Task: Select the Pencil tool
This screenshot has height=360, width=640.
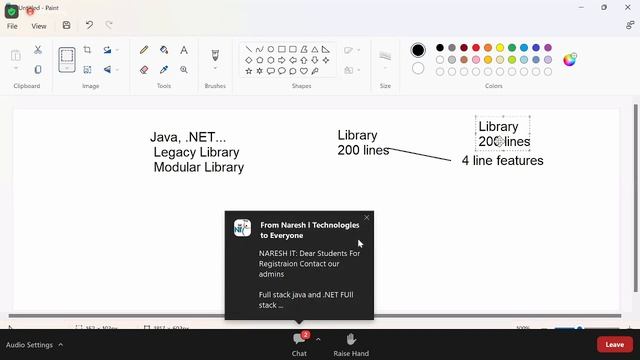Action: pyautogui.click(x=144, y=50)
